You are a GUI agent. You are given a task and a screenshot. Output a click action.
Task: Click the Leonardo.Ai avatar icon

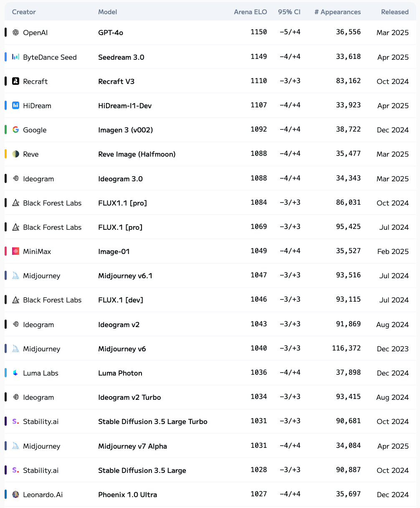coord(16,494)
